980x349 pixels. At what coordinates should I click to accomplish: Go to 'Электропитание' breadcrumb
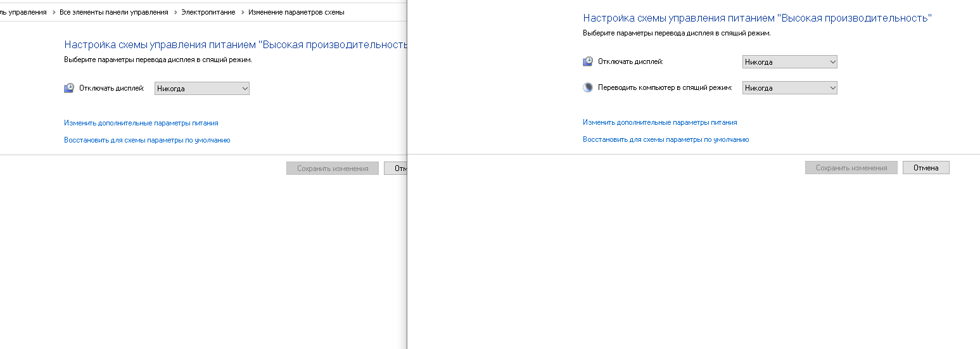[x=208, y=12]
